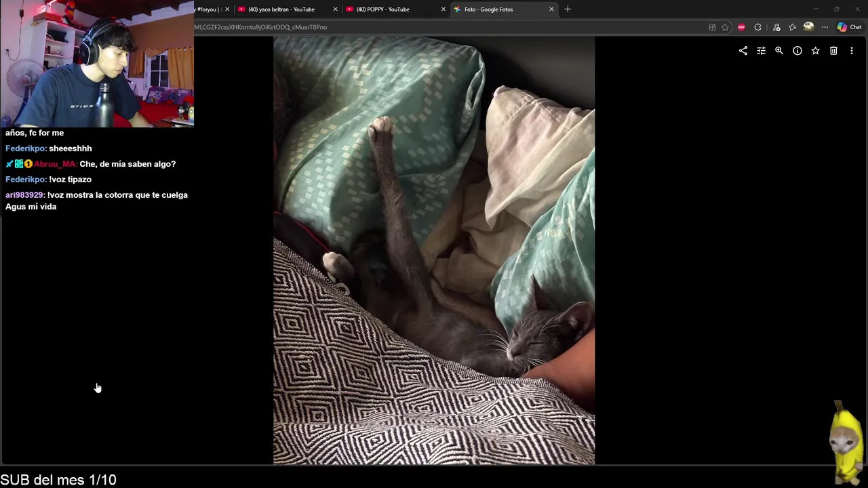The height and width of the screenshot is (488, 868).
Task: Open Google Fotos more options menu
Action: pyautogui.click(x=852, y=51)
